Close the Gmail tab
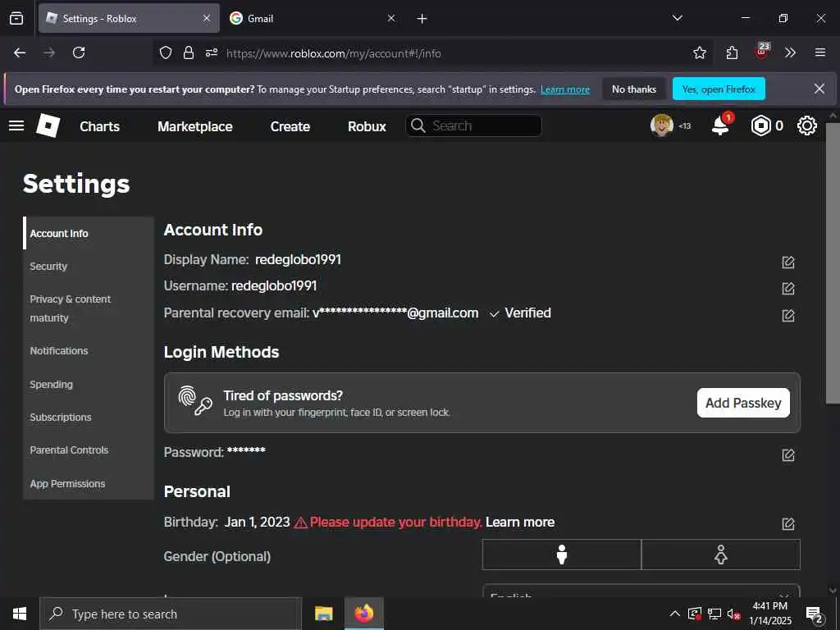Image resolution: width=840 pixels, height=630 pixels. [x=391, y=18]
